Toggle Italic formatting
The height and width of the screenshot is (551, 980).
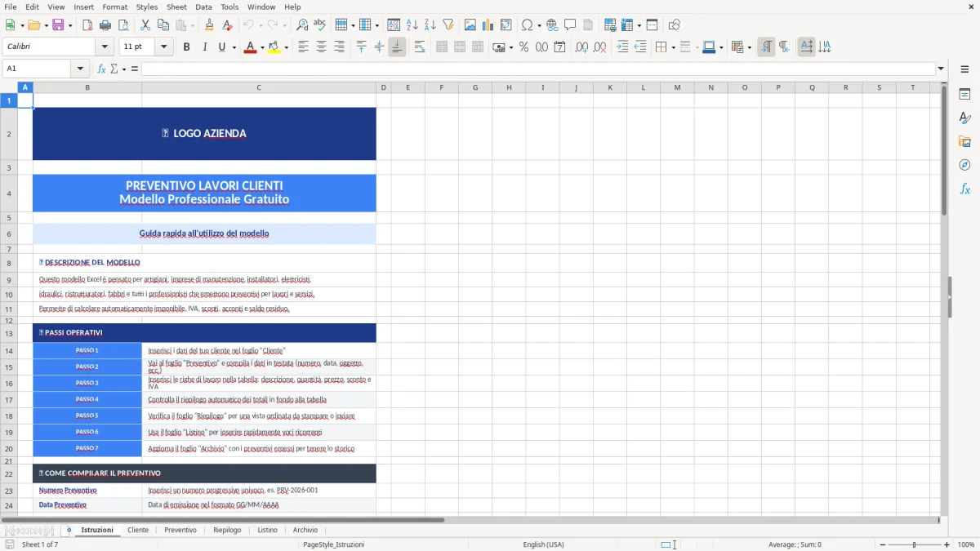204,47
